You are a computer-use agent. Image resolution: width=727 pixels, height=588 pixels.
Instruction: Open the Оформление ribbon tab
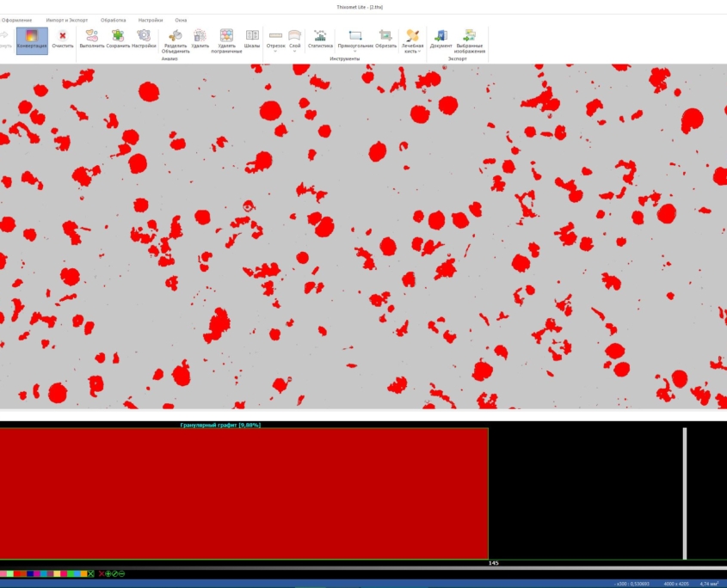16,20
